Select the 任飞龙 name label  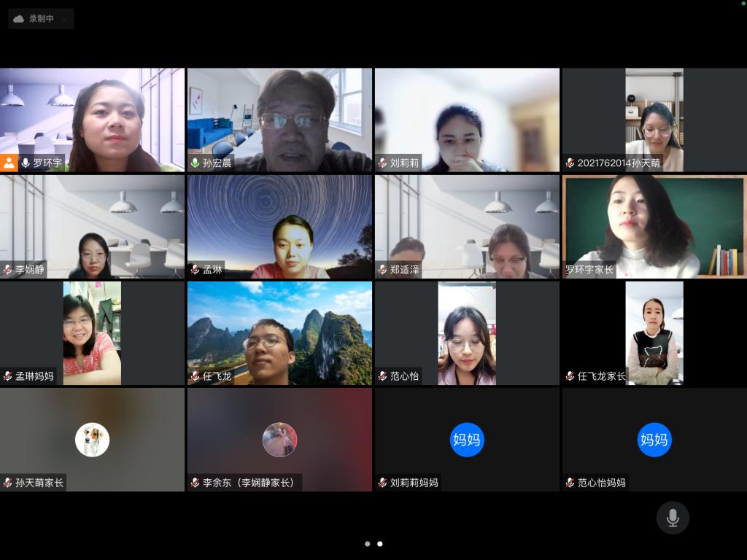click(217, 376)
